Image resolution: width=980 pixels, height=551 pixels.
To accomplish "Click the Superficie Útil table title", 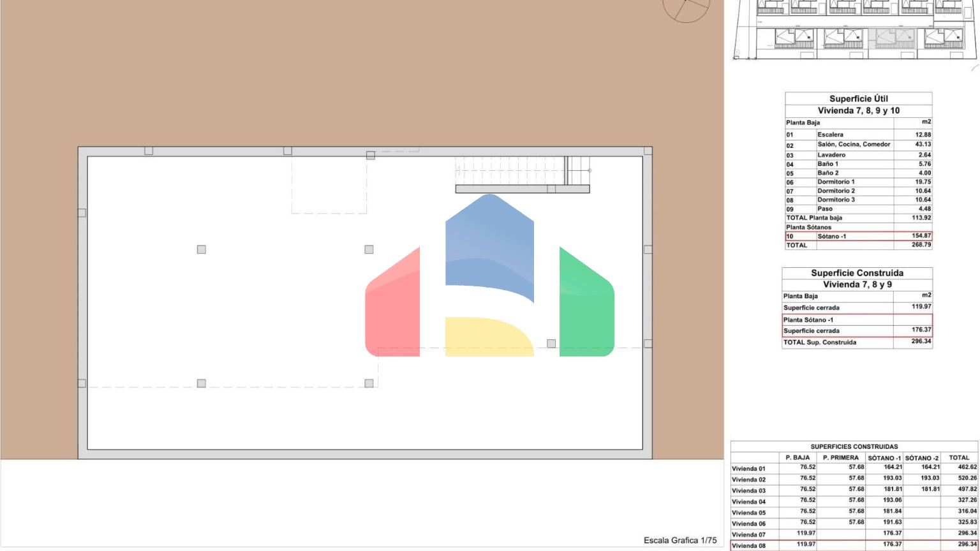I will click(x=858, y=99).
